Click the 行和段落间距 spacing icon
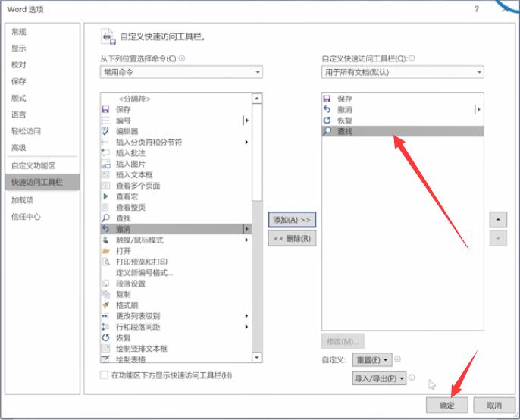This screenshot has width=520, height=420. pyautogui.click(x=105, y=327)
